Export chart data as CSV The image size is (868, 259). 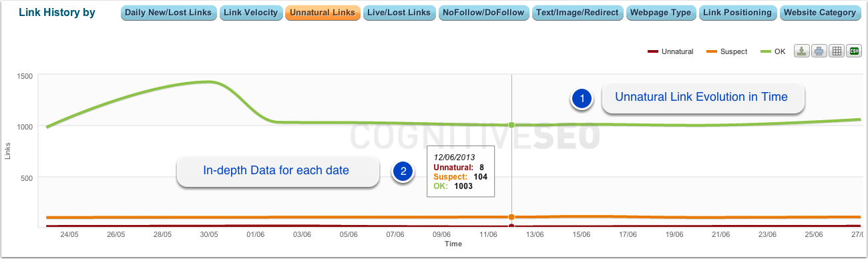coord(854,51)
